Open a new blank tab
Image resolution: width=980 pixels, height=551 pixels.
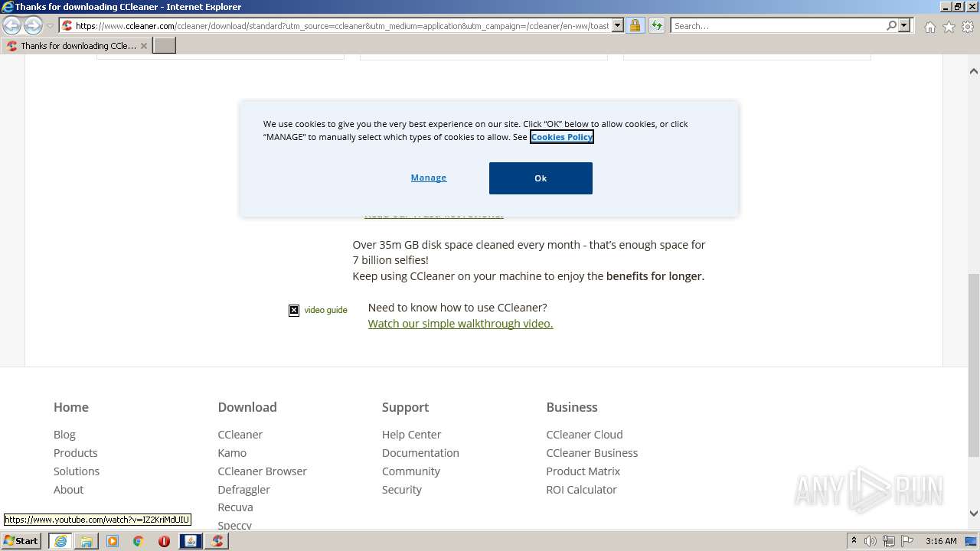pyautogui.click(x=165, y=45)
